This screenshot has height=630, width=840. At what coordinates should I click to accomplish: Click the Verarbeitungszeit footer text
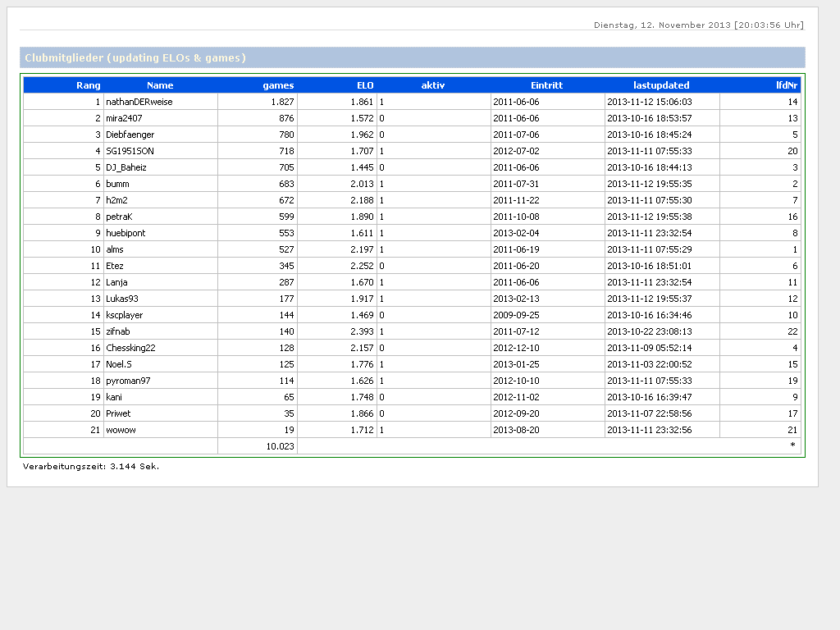coord(90,467)
